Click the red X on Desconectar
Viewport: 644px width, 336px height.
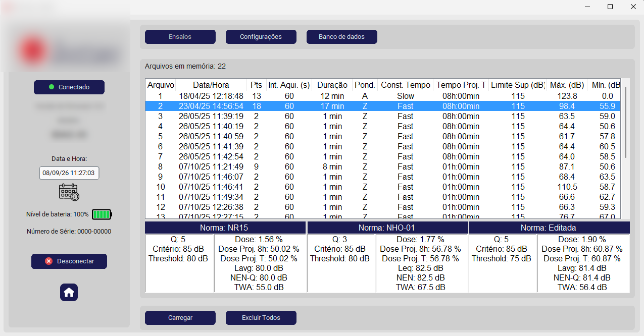48,261
